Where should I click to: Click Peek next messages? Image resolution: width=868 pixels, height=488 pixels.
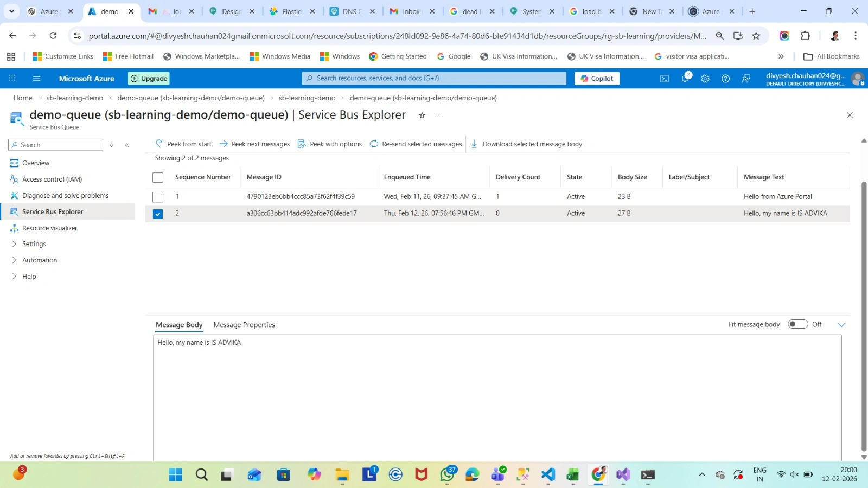pyautogui.click(x=254, y=144)
